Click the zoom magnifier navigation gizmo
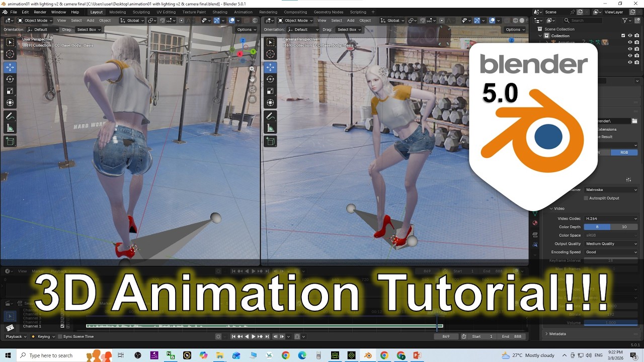Image resolution: width=644 pixels, height=362 pixels. [x=252, y=69]
